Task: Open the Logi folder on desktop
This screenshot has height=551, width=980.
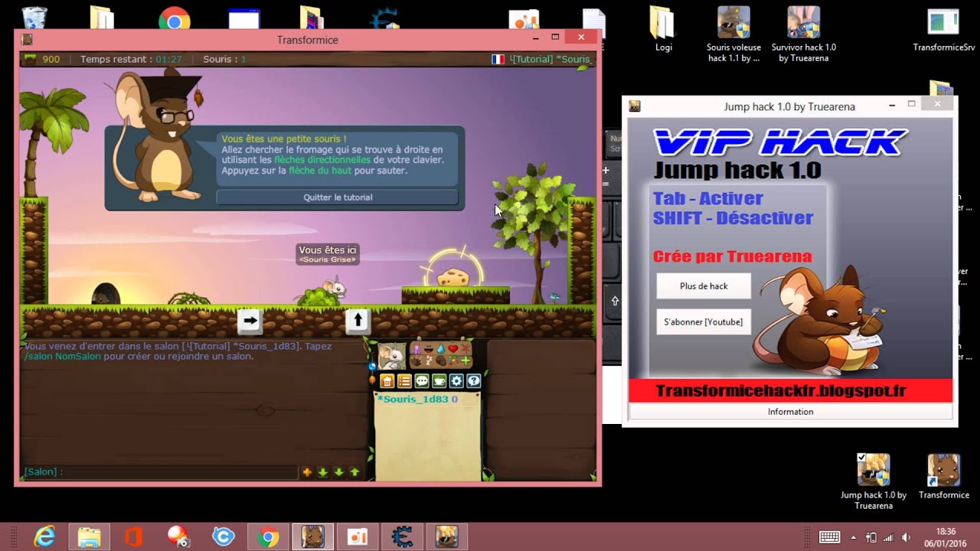Action: click(x=663, y=29)
